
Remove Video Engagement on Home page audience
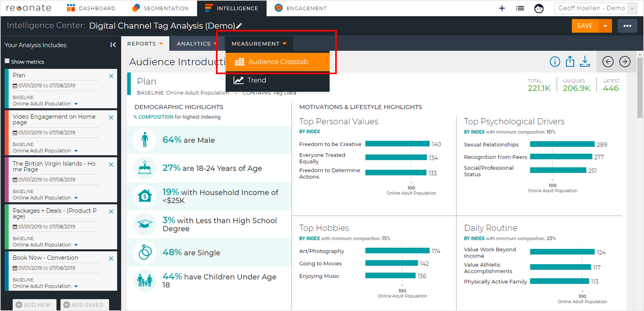pyautogui.click(x=111, y=118)
